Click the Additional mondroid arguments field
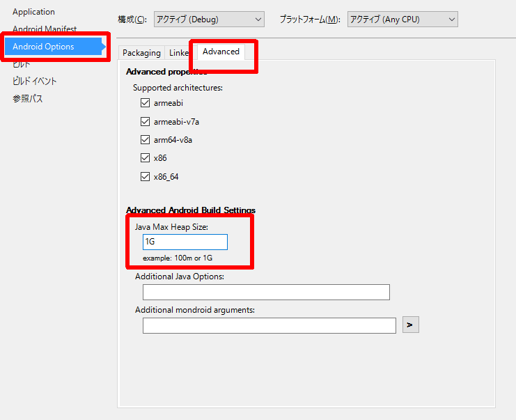The height and width of the screenshot is (420, 516). point(269,325)
